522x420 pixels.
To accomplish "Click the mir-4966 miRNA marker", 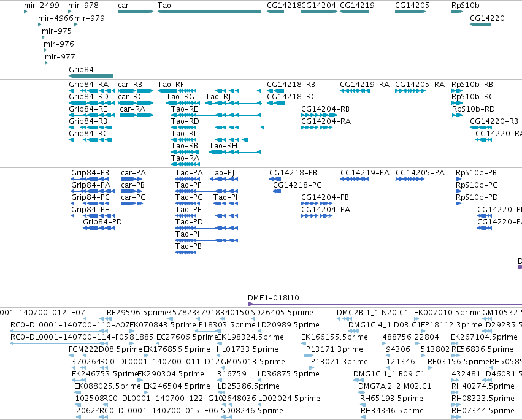I will (x=40, y=25).
